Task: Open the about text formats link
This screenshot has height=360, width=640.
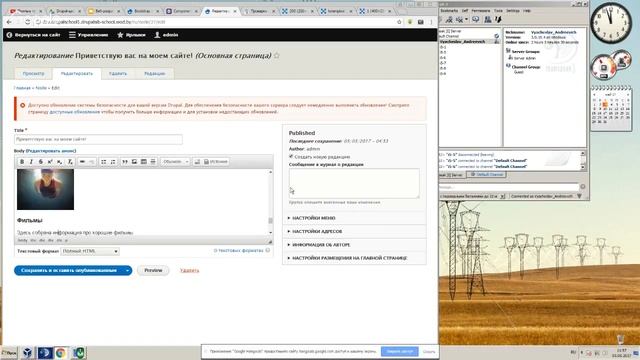Action: 239,250
